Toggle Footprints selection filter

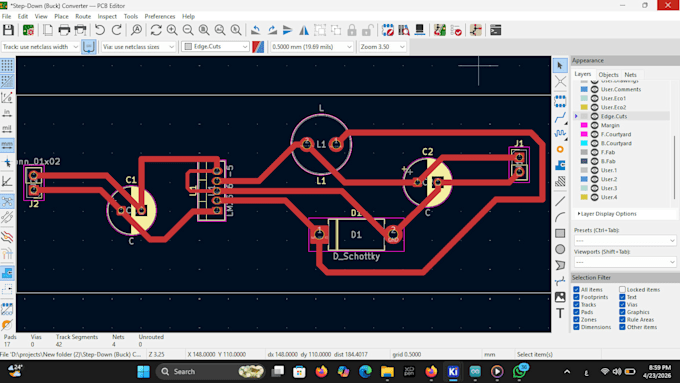(576, 297)
